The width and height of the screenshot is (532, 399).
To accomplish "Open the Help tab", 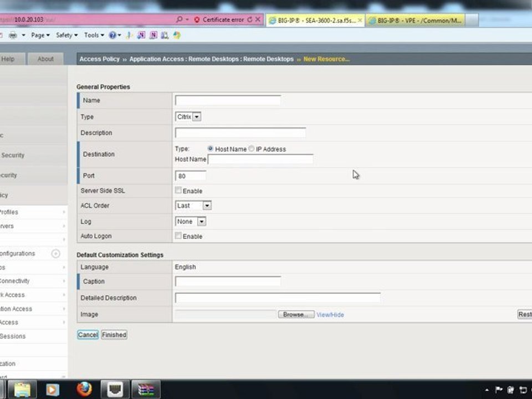I will [11, 59].
